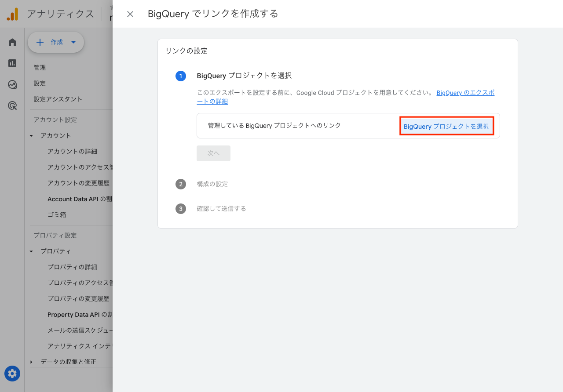Open the Reports bar chart icon
563x392 pixels.
coord(12,63)
